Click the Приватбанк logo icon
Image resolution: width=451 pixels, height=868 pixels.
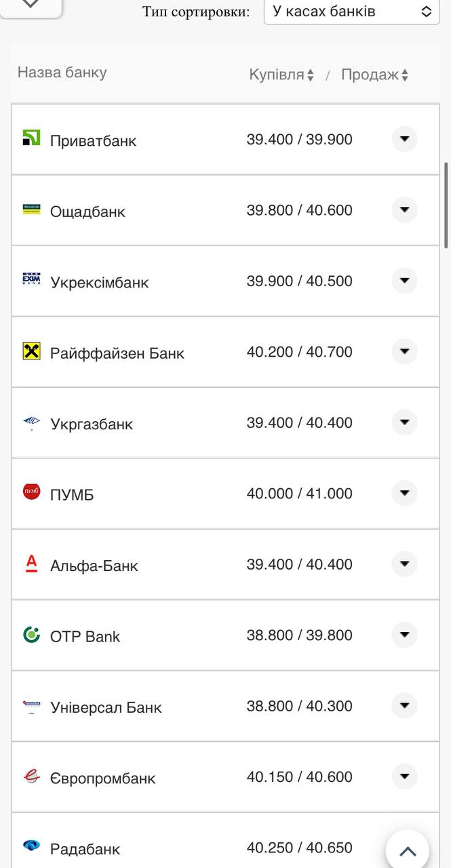point(31,138)
